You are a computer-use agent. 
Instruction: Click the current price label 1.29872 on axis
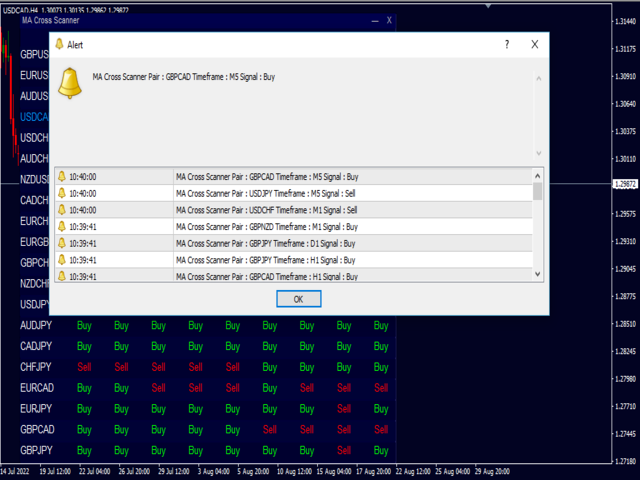625,184
